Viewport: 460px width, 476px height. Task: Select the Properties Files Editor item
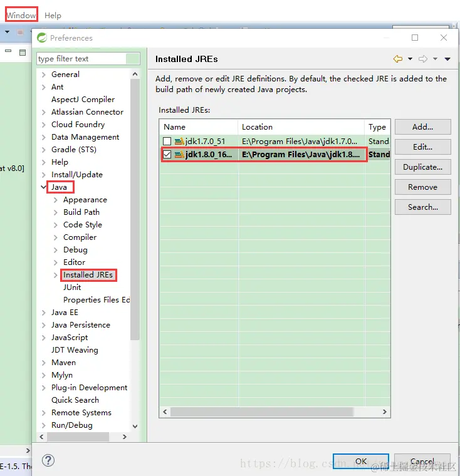pos(97,300)
